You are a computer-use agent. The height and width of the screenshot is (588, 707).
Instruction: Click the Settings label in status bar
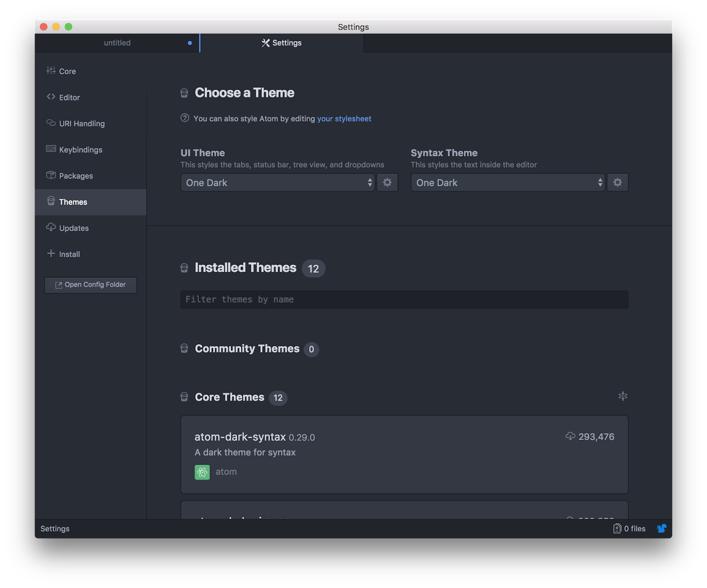(x=55, y=528)
